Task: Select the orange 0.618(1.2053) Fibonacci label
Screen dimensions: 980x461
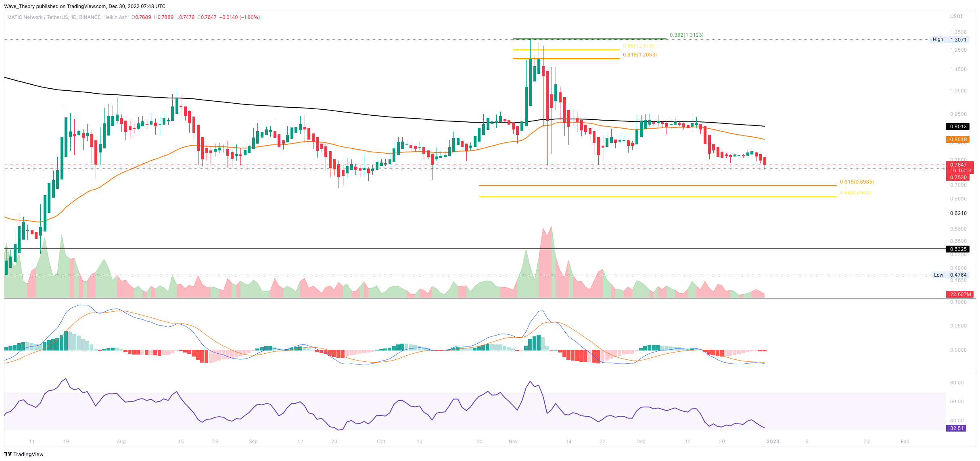Action: tap(639, 55)
